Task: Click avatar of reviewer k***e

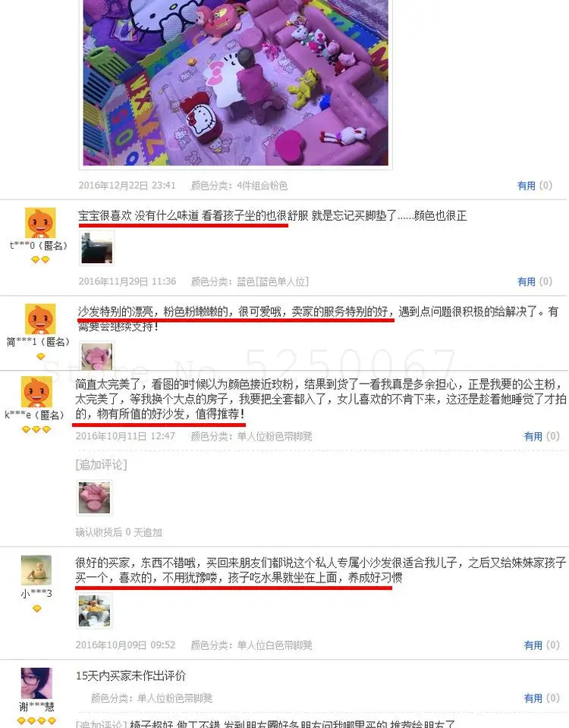Action: coord(36,392)
